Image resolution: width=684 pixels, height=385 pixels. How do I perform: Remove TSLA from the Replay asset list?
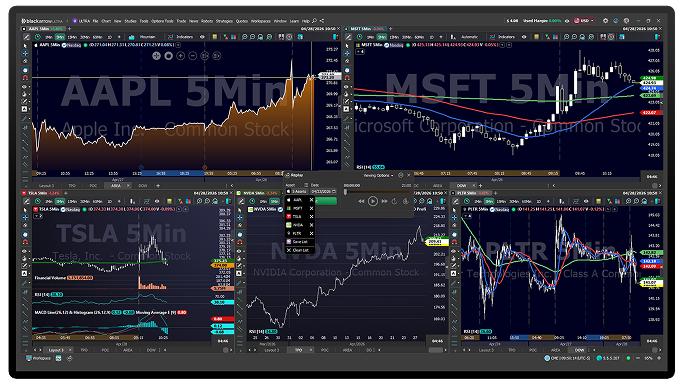(x=311, y=216)
